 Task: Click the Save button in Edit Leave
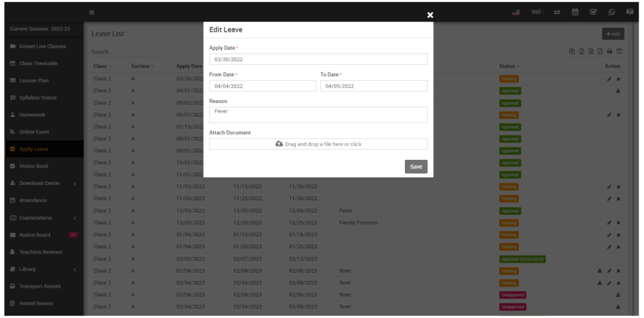416,167
